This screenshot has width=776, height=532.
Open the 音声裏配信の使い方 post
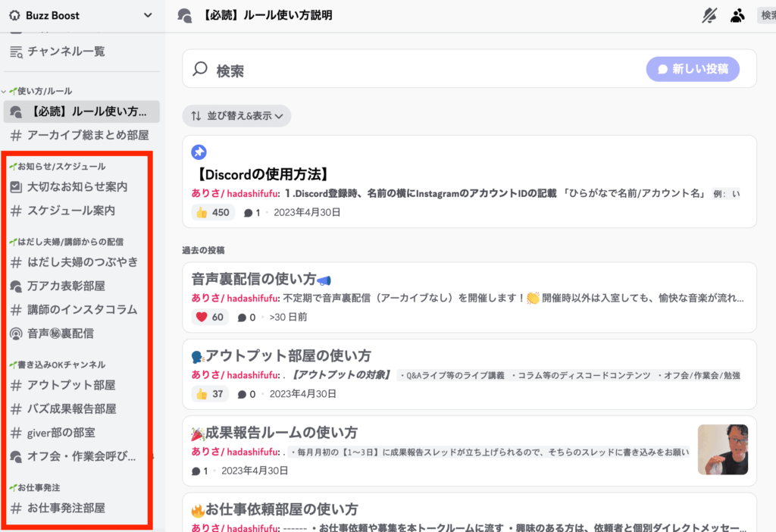tap(254, 278)
